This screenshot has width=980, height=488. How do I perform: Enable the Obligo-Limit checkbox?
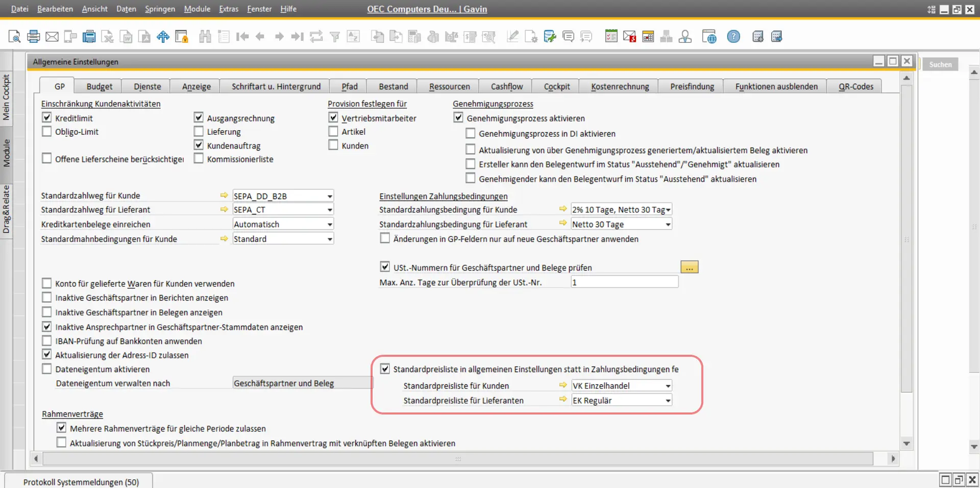[46, 132]
